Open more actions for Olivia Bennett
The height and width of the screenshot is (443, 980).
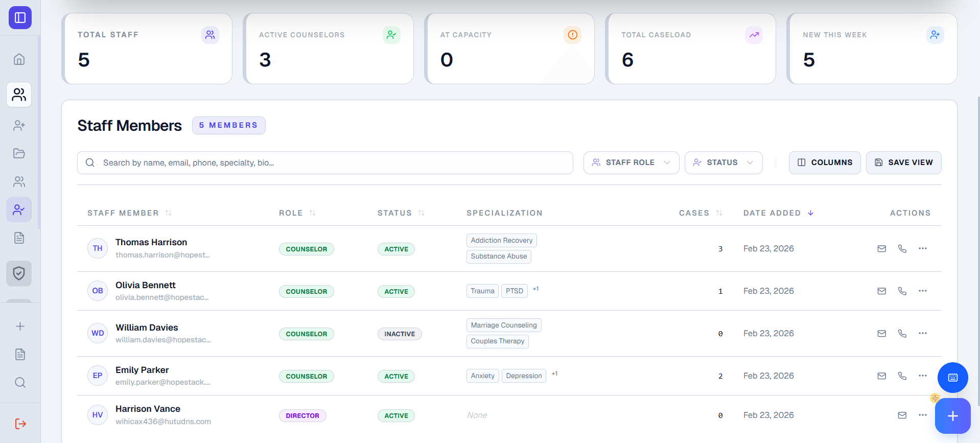click(922, 291)
